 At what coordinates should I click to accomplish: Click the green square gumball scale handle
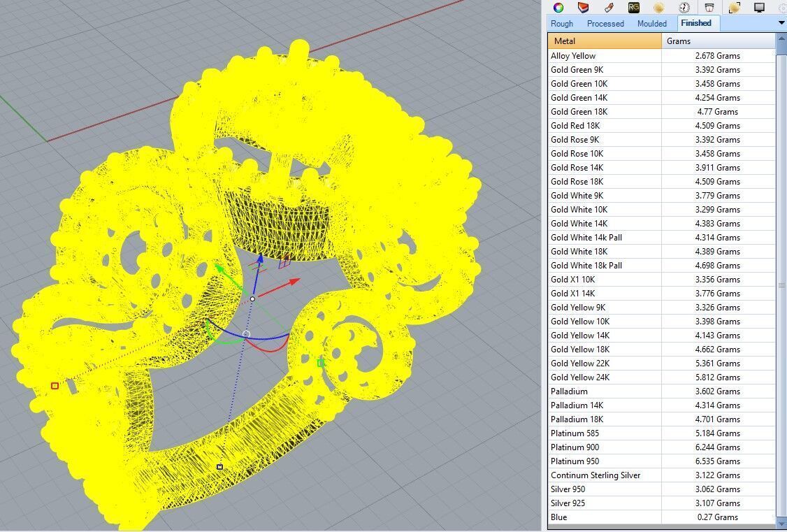click(321, 363)
